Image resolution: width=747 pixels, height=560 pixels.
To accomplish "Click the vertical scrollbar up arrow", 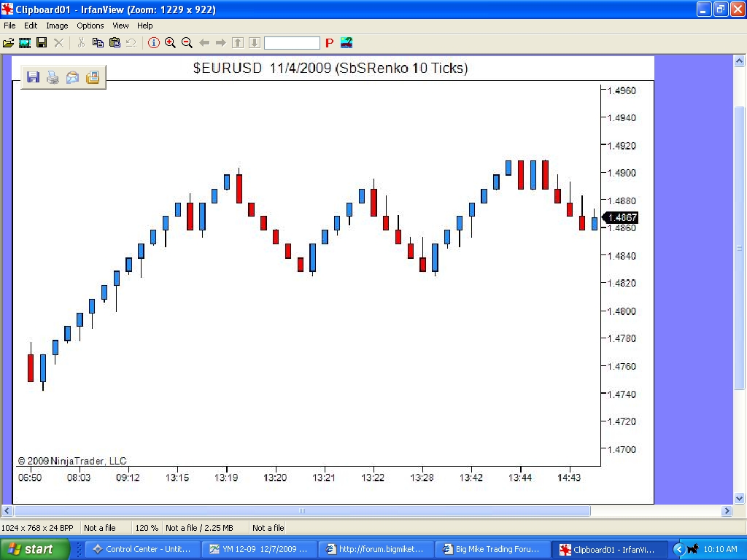I will click(x=739, y=61).
